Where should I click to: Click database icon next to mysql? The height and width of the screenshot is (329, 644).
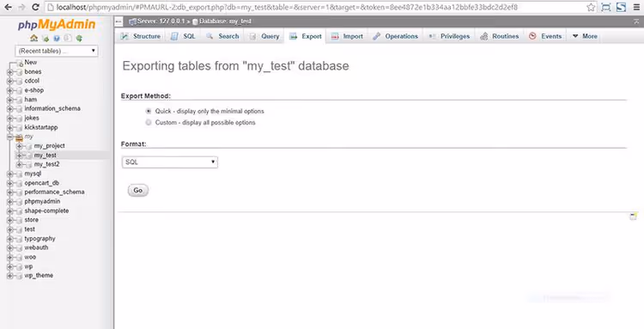19,174
